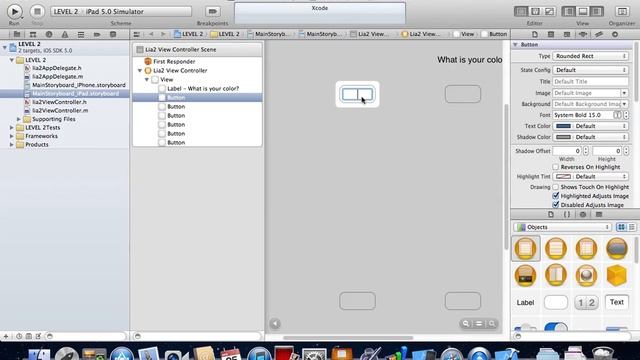Show the File inspector
This screenshot has width=640, height=360.
pyautogui.click(x=535, y=34)
